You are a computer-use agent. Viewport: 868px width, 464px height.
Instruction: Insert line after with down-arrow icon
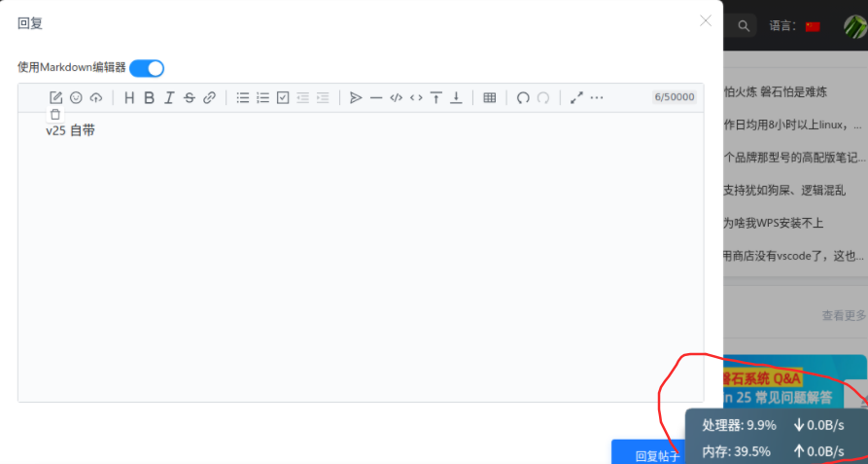coord(456,98)
